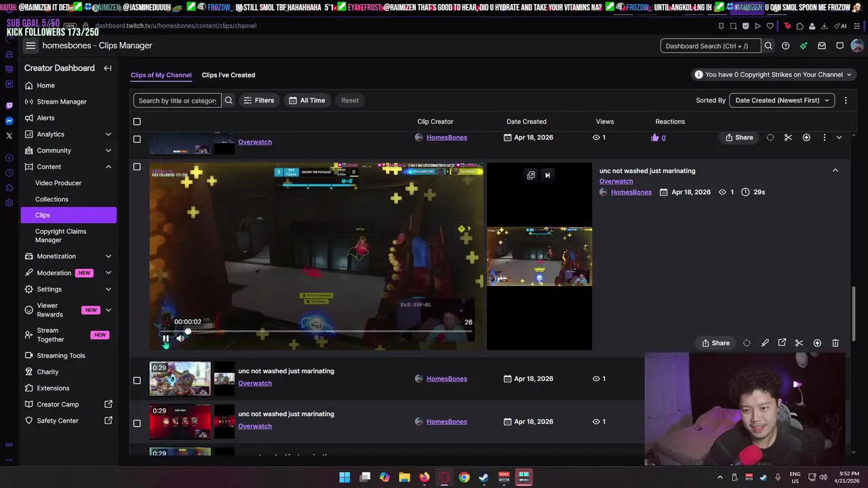Open Copyright Claims Manager in sidebar
Screen dimensions: 868x488
pos(61,235)
